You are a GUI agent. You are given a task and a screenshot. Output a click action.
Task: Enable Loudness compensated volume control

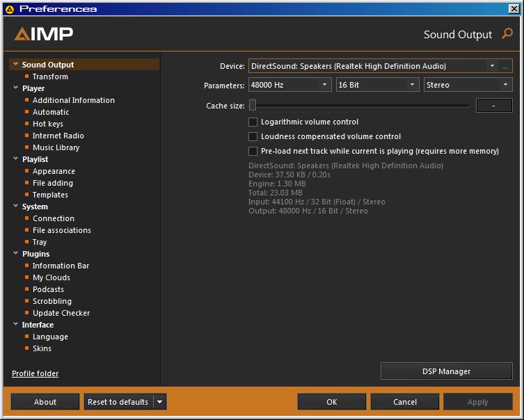tap(253, 136)
